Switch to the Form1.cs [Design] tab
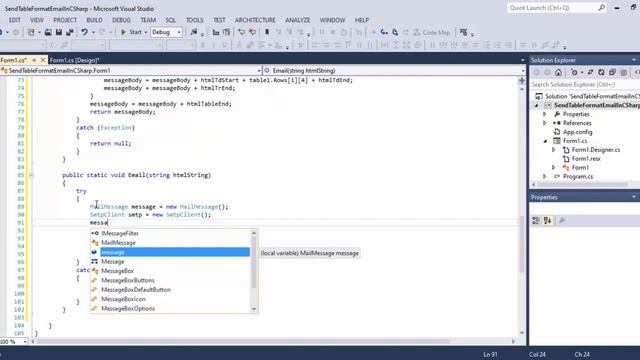This screenshot has width=640, height=360. (x=74, y=60)
